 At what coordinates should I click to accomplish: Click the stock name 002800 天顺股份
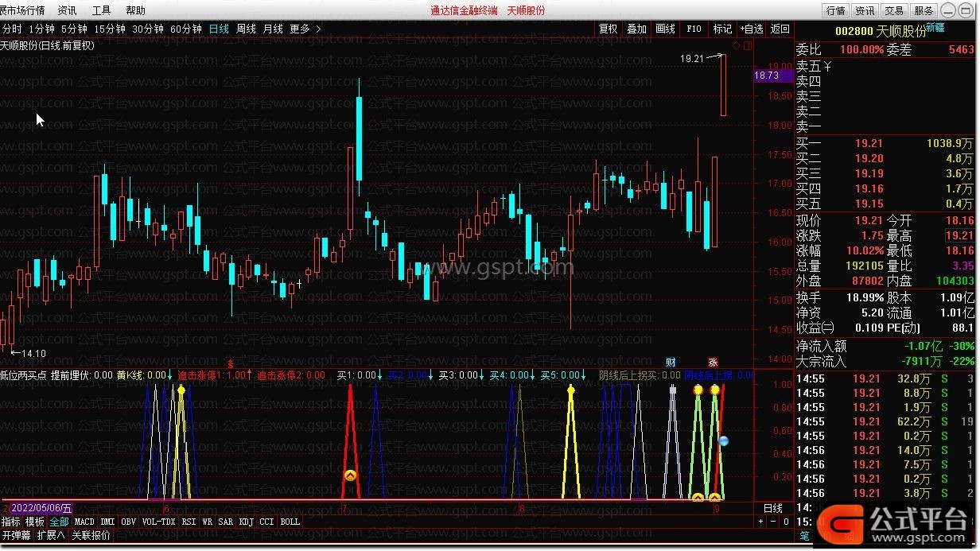click(881, 31)
